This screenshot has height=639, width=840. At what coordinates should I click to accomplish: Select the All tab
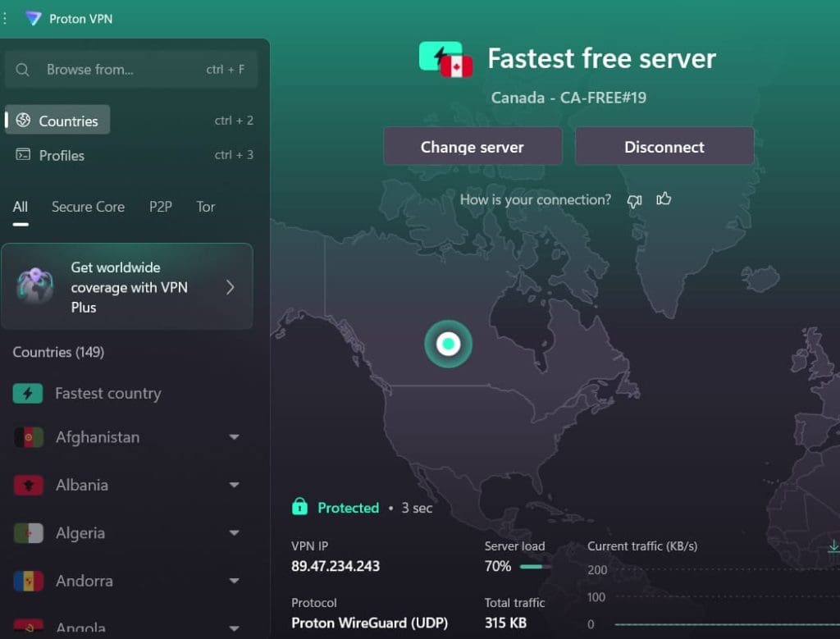tap(21, 207)
